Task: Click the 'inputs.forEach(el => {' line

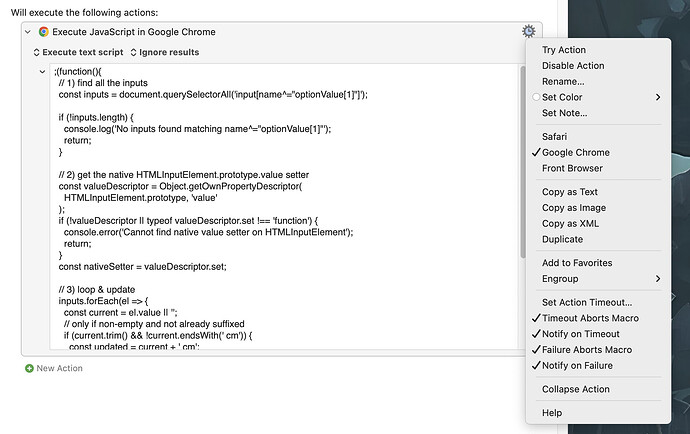Action: click(x=103, y=301)
